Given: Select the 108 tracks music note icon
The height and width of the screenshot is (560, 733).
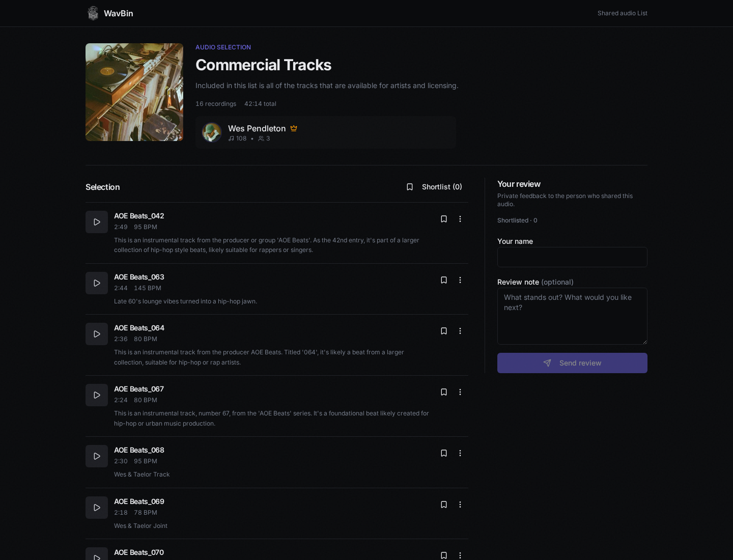Looking at the screenshot, I should coord(231,138).
